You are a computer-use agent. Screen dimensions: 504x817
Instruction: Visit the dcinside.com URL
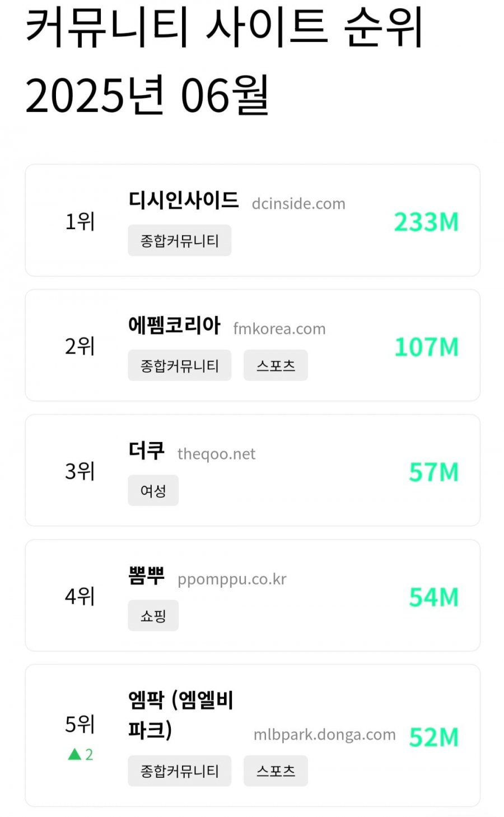298,203
